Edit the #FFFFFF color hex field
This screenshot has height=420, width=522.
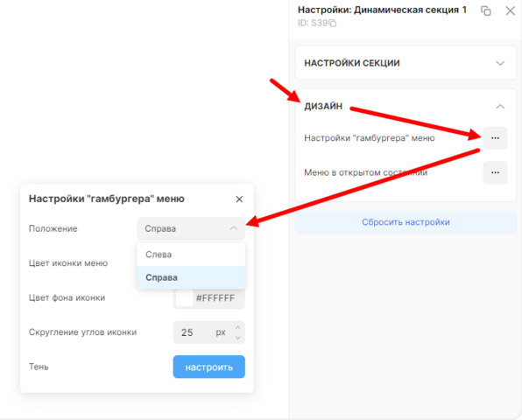[215, 298]
